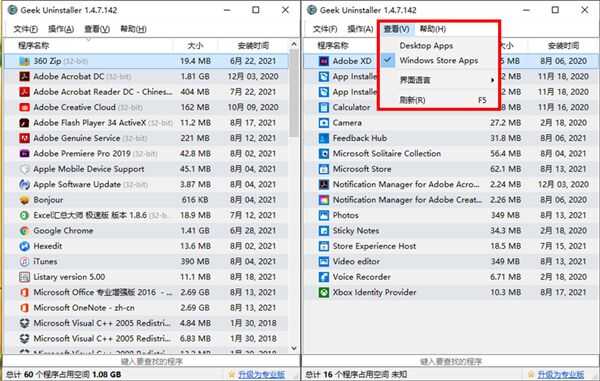Click the 27.2 MB size of Camera

tap(505, 123)
